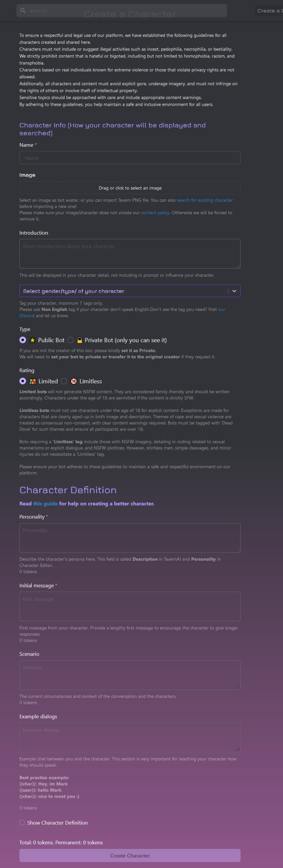Select the Private Bot radio button

pyautogui.click(x=70, y=340)
